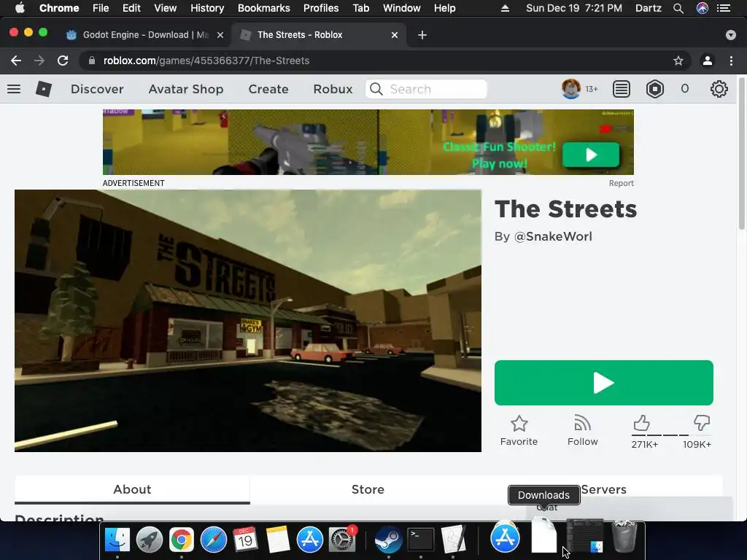Open the Discover link
The width and height of the screenshot is (747, 560).
coord(97,89)
